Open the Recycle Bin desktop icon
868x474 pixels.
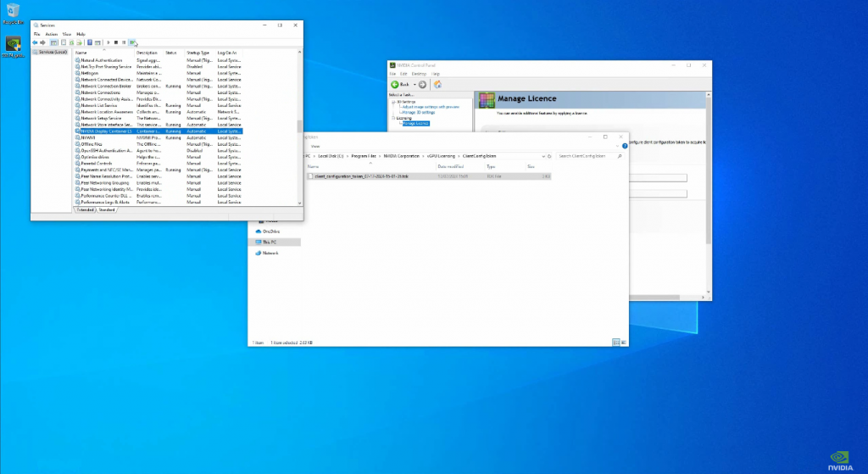[13, 14]
